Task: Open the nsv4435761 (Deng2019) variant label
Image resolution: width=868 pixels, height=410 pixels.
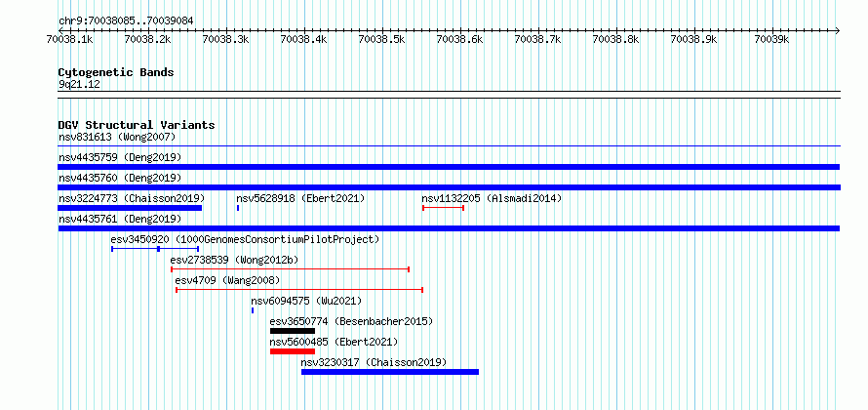Action: [x=120, y=219]
